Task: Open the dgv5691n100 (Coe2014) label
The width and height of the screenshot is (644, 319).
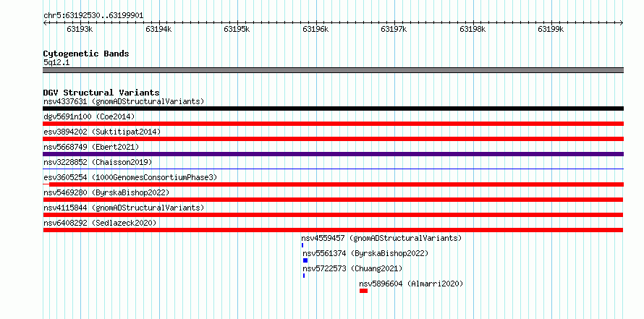Action: coord(89,116)
